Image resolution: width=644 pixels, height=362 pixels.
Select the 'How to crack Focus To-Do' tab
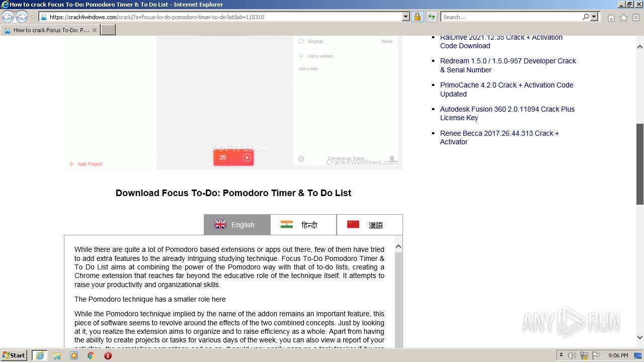pos(50,30)
